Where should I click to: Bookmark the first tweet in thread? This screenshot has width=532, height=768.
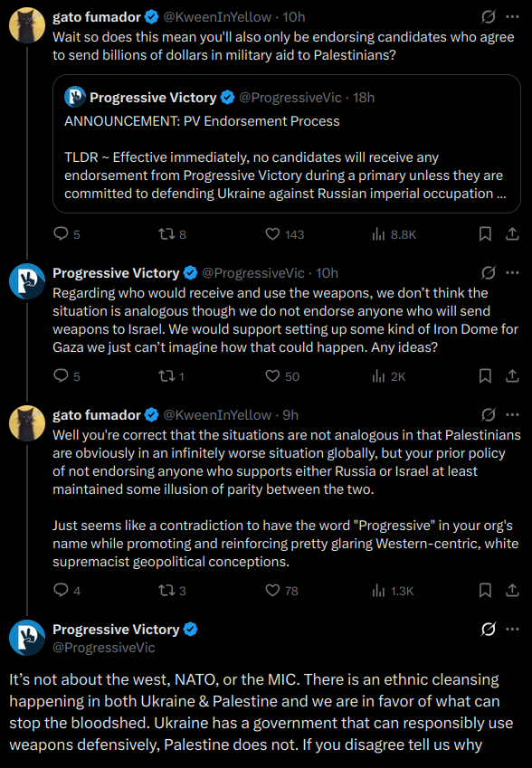pos(485,234)
